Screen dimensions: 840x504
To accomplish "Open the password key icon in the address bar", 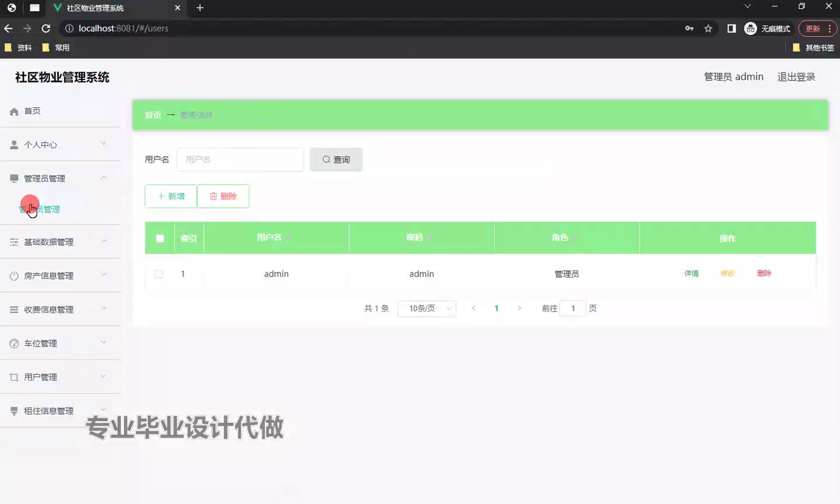I will (x=689, y=28).
